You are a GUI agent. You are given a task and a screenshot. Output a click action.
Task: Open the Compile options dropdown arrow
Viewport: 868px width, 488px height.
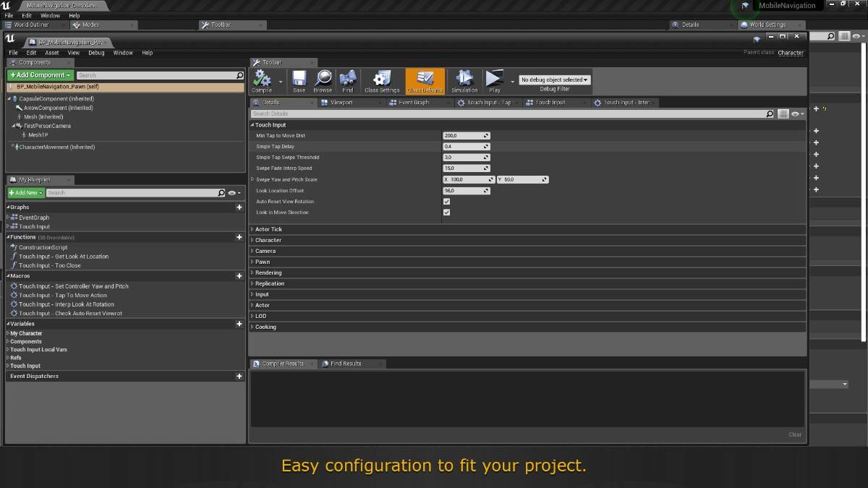tap(281, 81)
